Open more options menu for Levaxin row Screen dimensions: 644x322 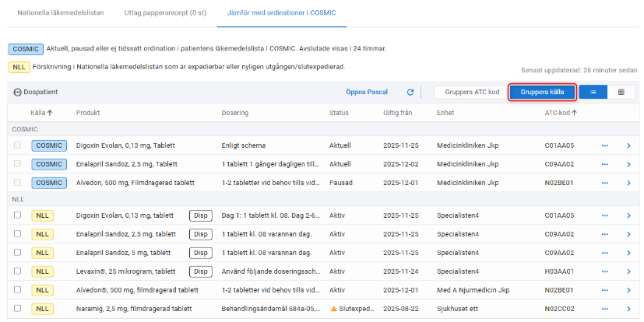pyautogui.click(x=604, y=271)
